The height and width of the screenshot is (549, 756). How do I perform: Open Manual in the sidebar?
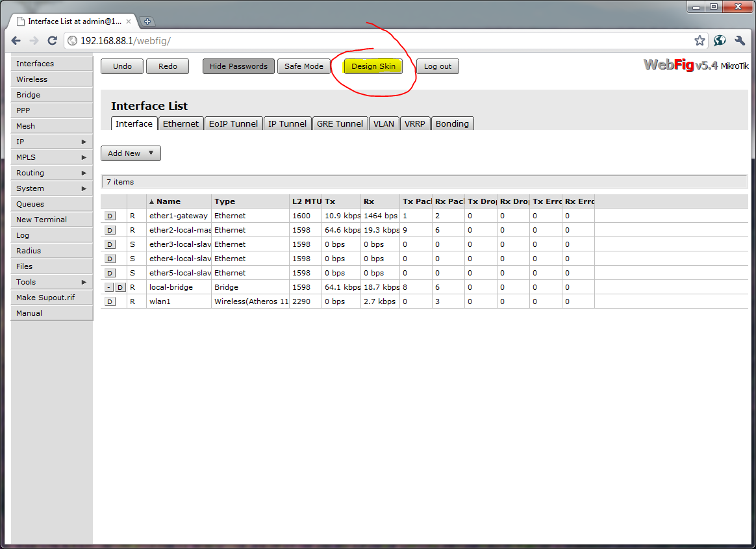coord(51,313)
